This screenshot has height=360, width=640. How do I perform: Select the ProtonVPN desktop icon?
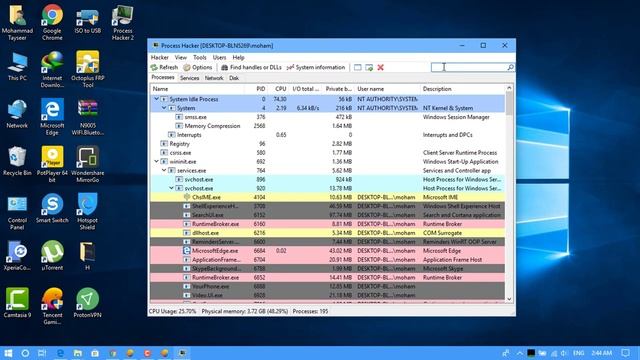[x=87, y=302]
